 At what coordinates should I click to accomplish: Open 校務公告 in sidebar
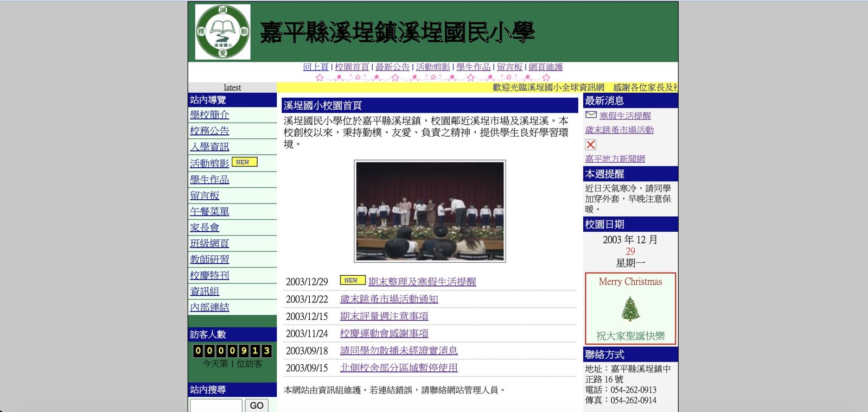(x=209, y=131)
